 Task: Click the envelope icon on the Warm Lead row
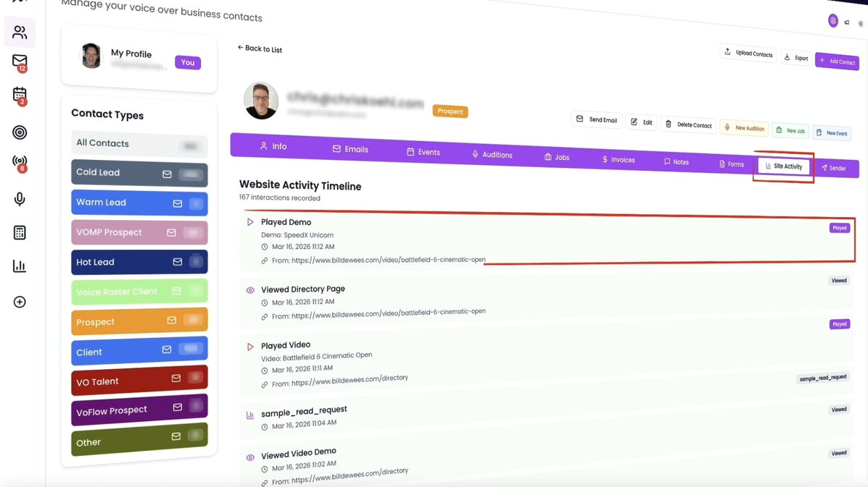point(177,204)
